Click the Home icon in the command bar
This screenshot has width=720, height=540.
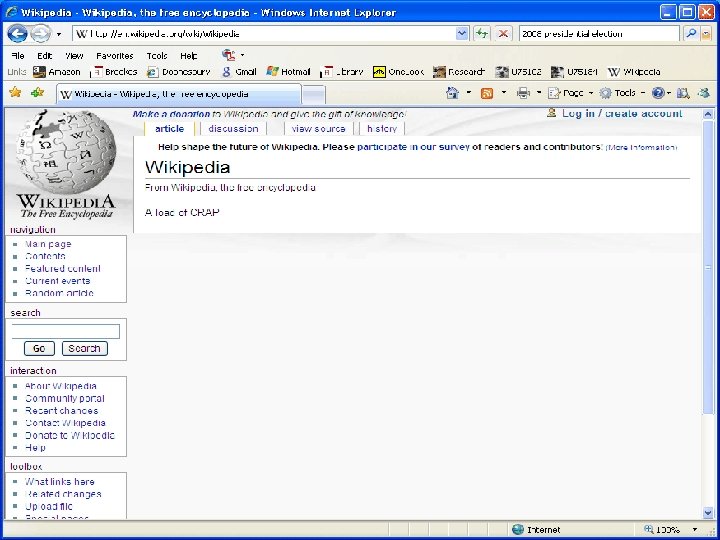point(453,93)
